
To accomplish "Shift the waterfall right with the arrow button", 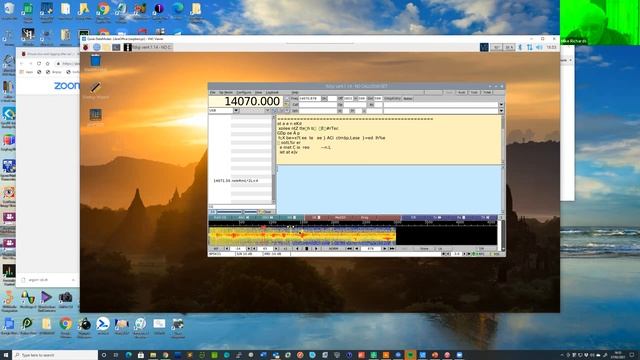I will click(x=316, y=249).
